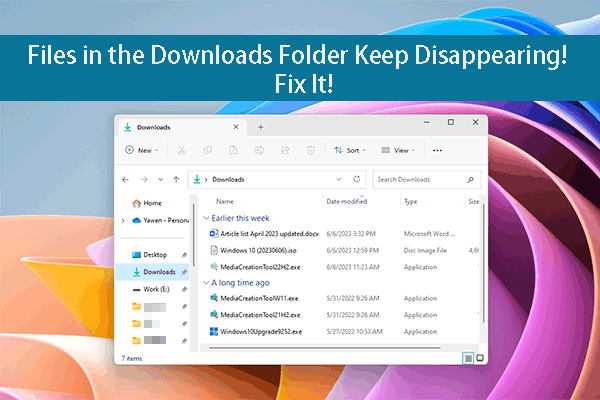Click the Cut scissors icon in toolbar

[181, 150]
